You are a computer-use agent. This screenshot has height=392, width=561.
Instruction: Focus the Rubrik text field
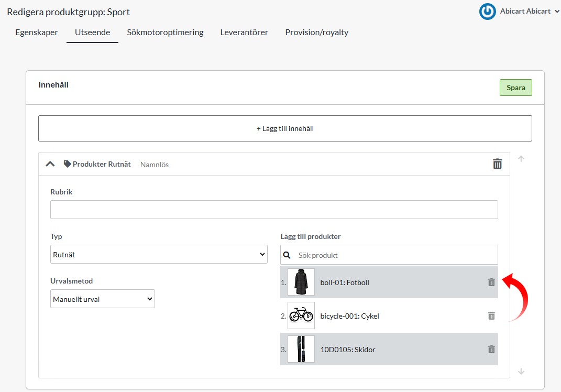click(x=274, y=210)
